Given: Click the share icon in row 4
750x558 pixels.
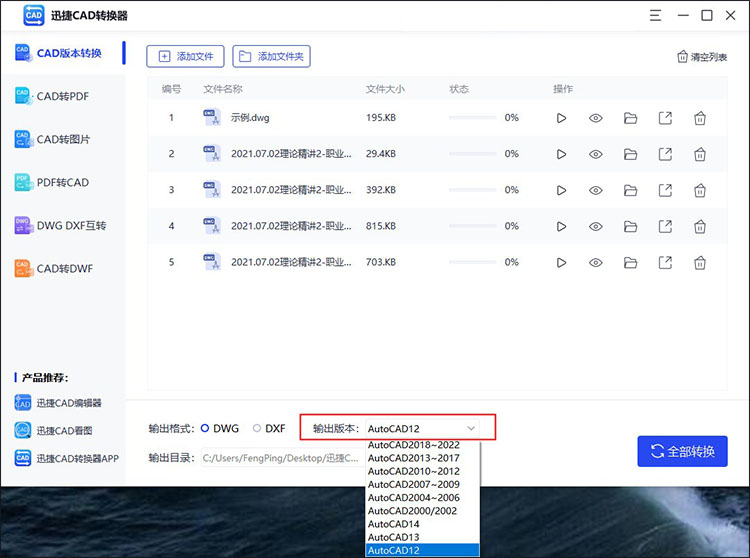Looking at the screenshot, I should tap(665, 226).
